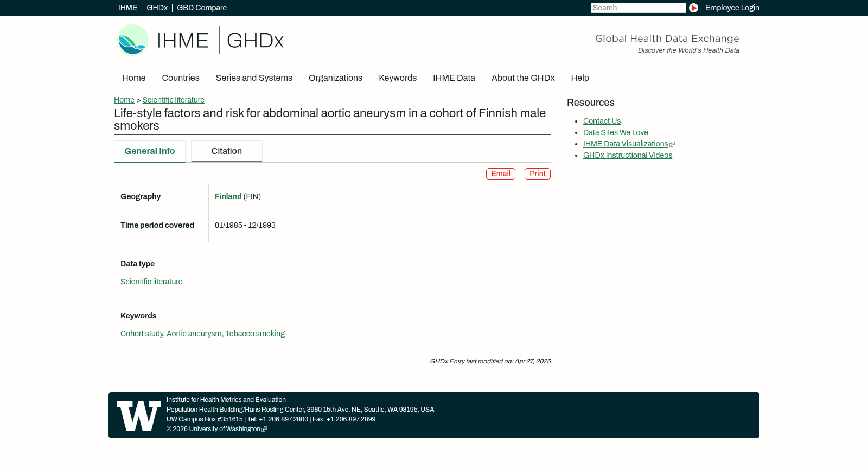The height and width of the screenshot is (467, 868).
Task: Click the 'GHDx Entry last modified on' text
Action: (490, 361)
